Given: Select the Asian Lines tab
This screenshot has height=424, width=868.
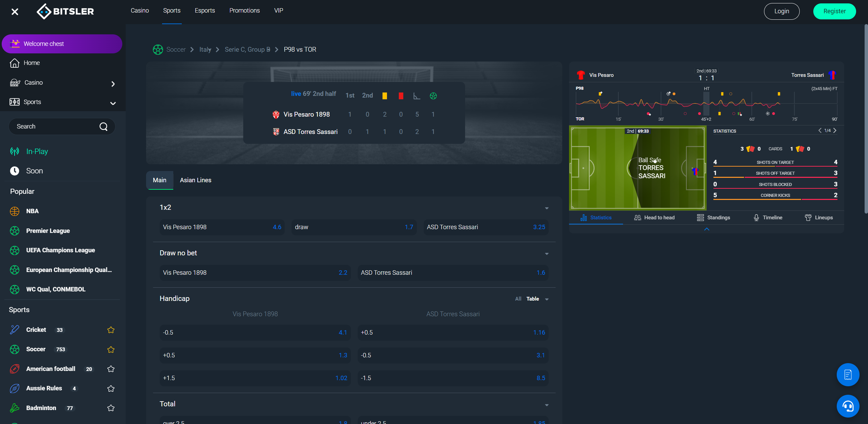Looking at the screenshot, I should [196, 180].
